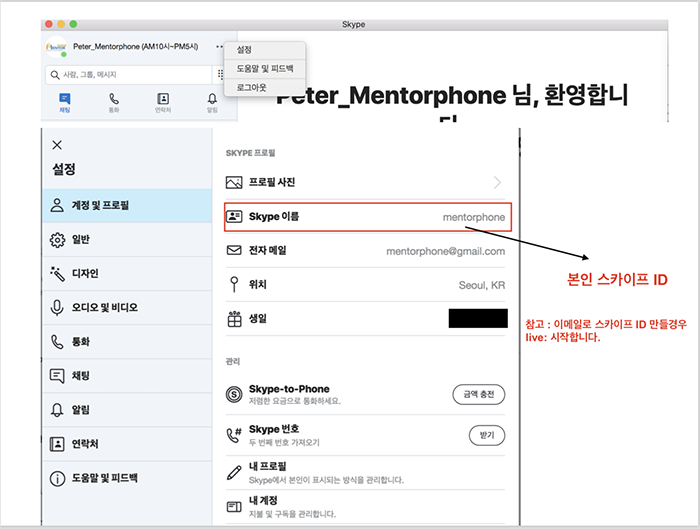Image resolution: width=700 pixels, height=529 pixels.
Task: Open the General (일반) settings
Action: tap(127, 240)
